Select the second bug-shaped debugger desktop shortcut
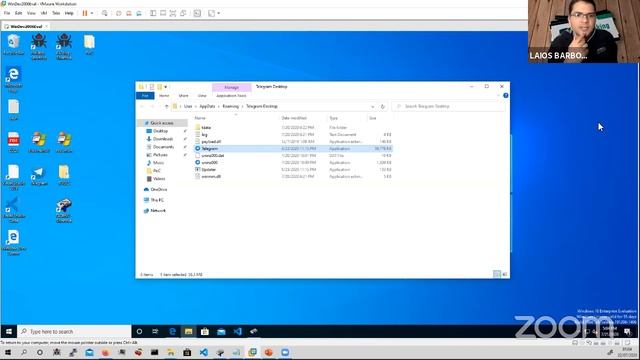Image resolution: width=640 pixels, height=360 pixels. point(64,47)
